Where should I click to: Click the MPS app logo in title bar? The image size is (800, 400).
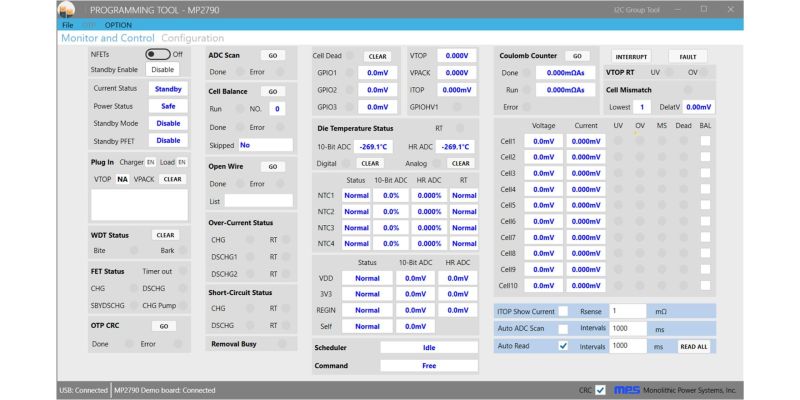coord(66,9)
